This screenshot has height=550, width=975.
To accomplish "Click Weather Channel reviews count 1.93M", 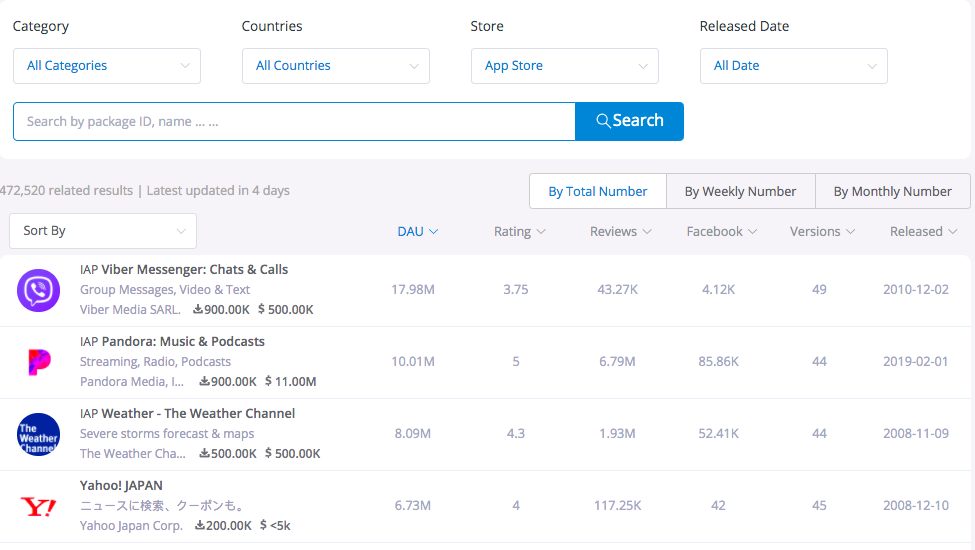I will (x=617, y=433).
